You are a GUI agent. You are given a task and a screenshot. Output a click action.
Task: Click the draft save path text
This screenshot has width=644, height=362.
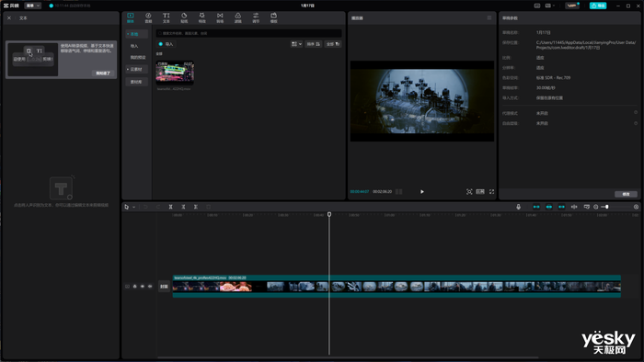586,45
